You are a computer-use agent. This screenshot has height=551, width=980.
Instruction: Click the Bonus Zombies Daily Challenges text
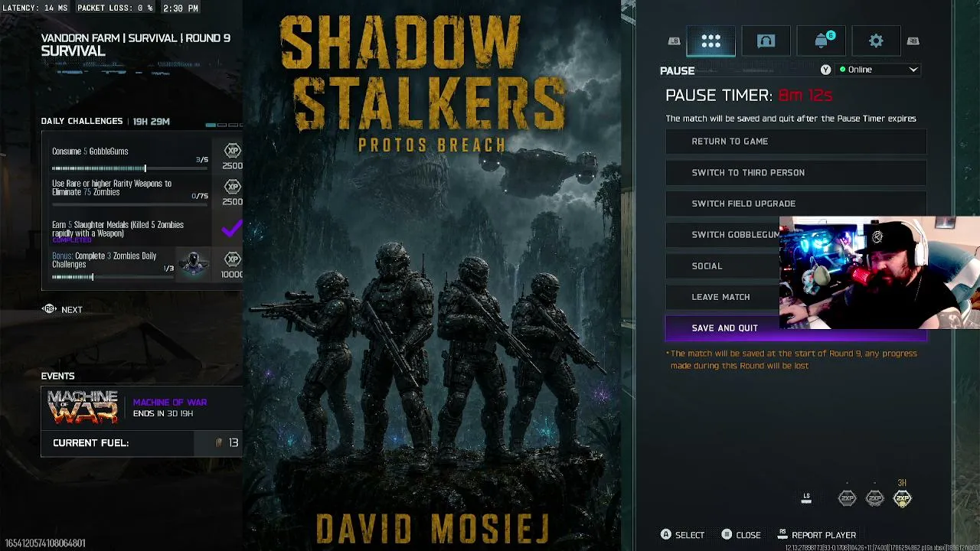pyautogui.click(x=104, y=260)
